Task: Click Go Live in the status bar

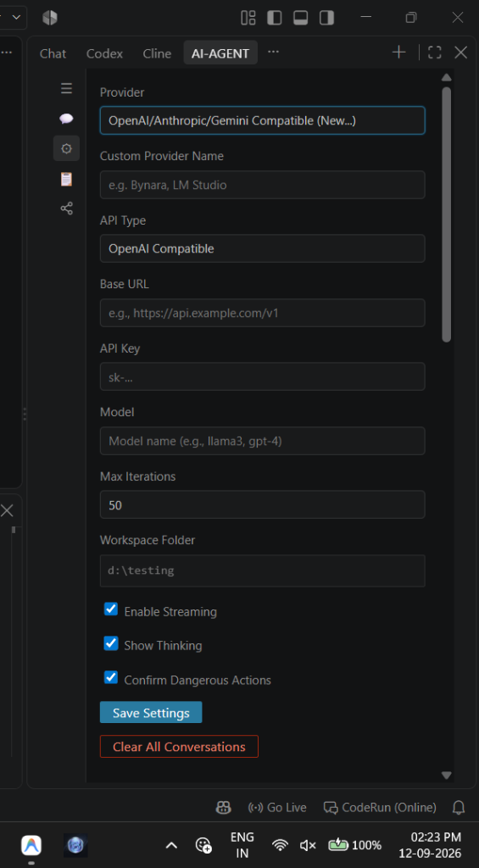Action: (277, 808)
